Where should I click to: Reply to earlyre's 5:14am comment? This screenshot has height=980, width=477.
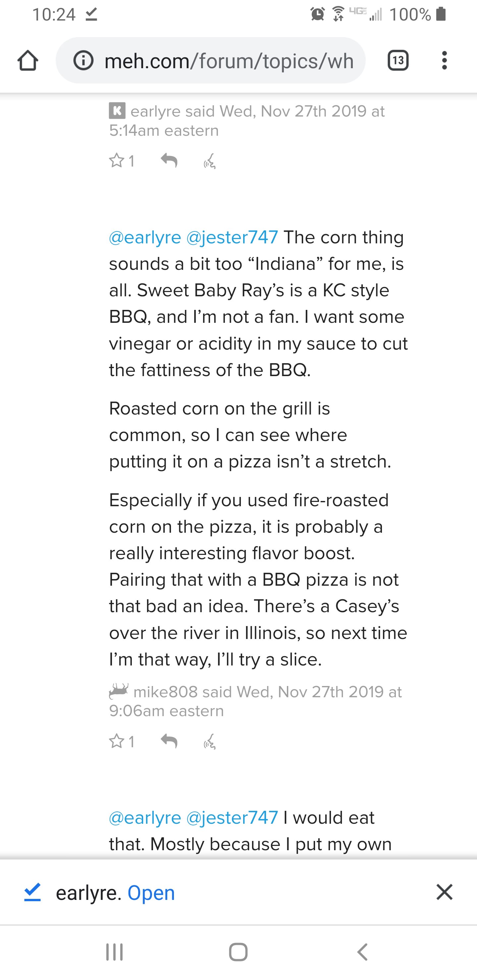tap(169, 161)
